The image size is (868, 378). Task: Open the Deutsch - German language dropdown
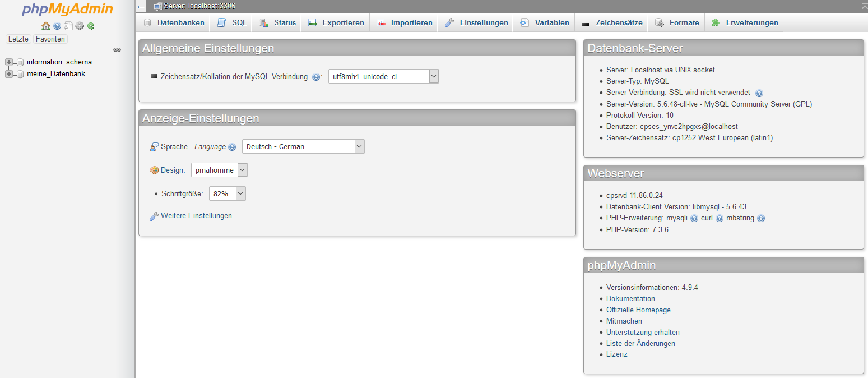(303, 146)
